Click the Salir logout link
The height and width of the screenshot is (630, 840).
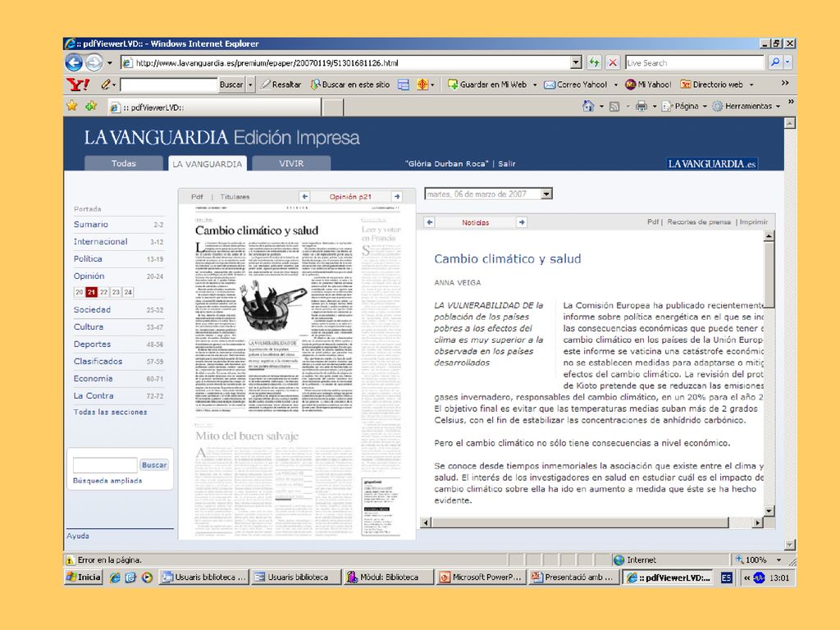[x=506, y=164]
